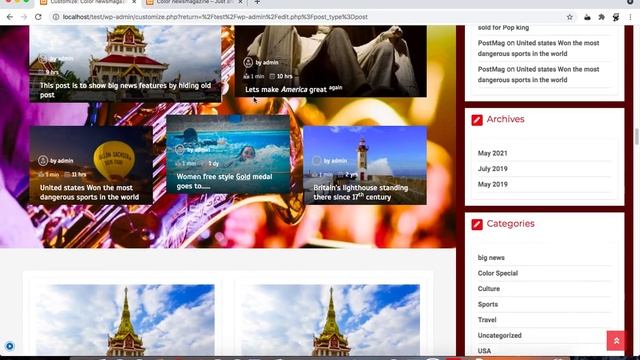Click the red scroll-to-top button
The image size is (640, 360).
[616, 341]
